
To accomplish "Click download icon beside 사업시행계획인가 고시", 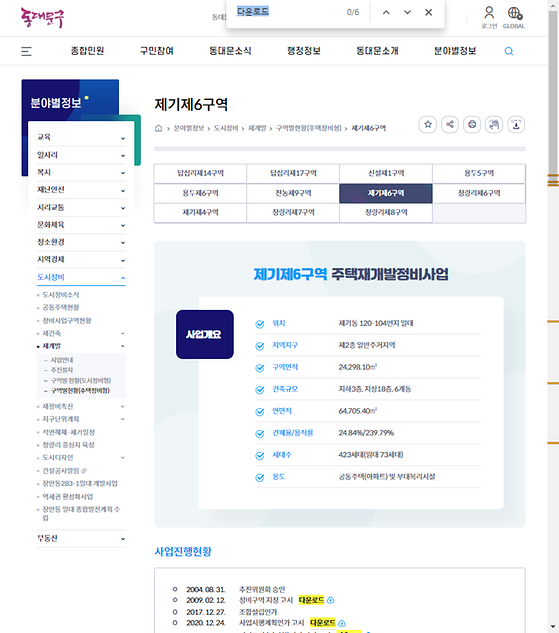I will click(x=342, y=623).
